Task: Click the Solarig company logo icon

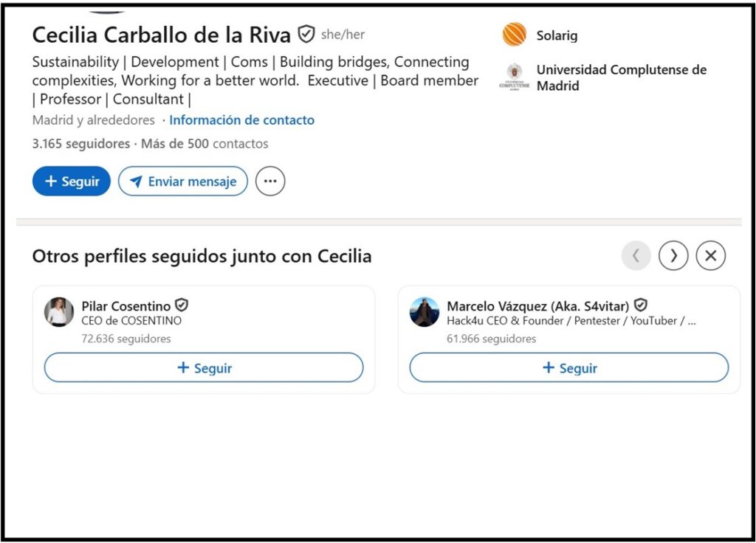Action: (514, 35)
